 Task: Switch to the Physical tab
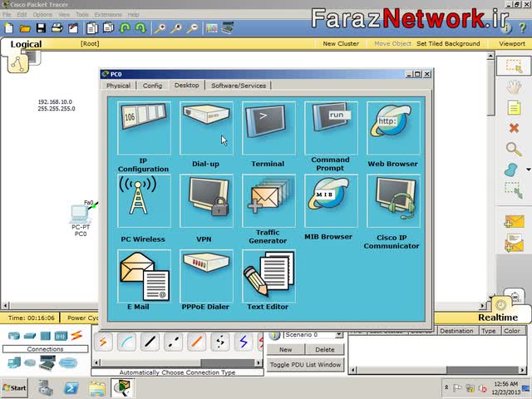(x=118, y=86)
